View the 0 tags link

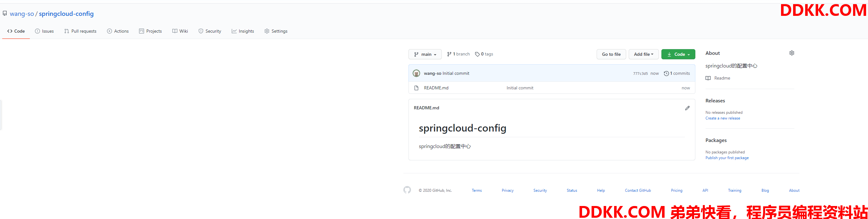click(484, 54)
